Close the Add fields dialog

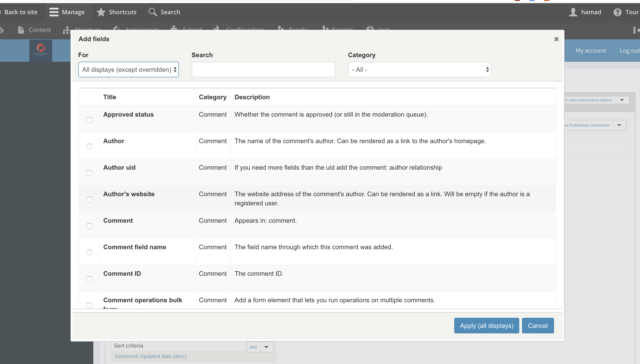[556, 39]
